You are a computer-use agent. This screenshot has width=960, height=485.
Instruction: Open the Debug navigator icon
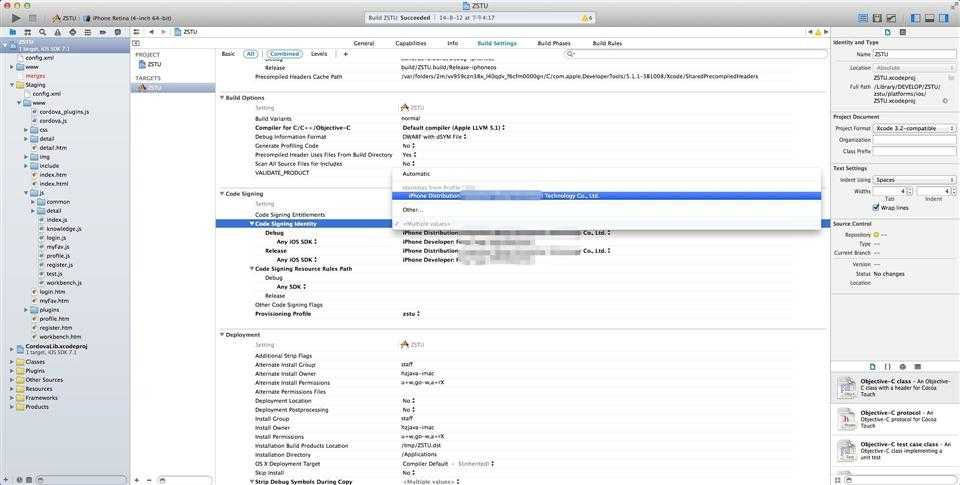pos(88,32)
